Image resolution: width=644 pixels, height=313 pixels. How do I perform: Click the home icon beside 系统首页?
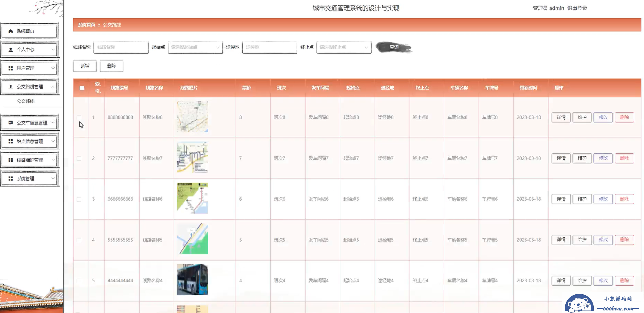pyautogui.click(x=11, y=31)
